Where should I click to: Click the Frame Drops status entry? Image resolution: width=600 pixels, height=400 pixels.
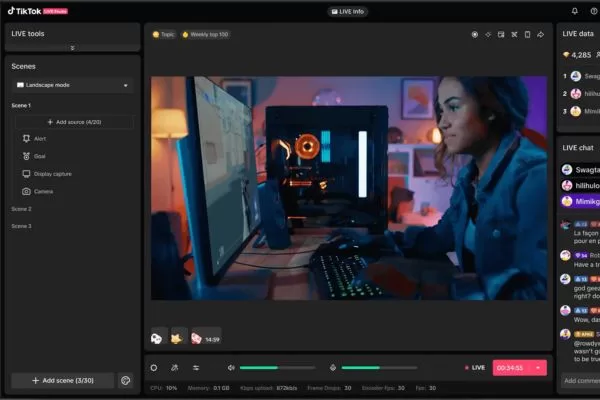point(329,388)
